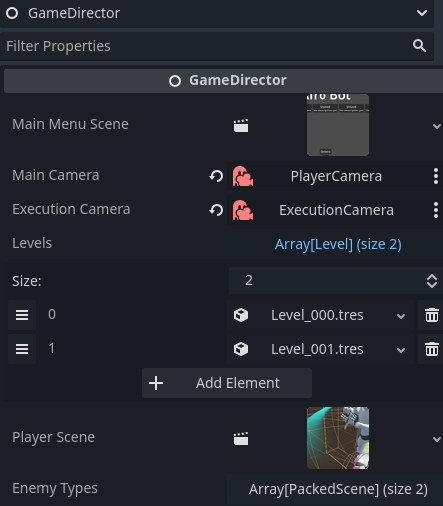Click the Size stepper arrows for Levels

432,281
